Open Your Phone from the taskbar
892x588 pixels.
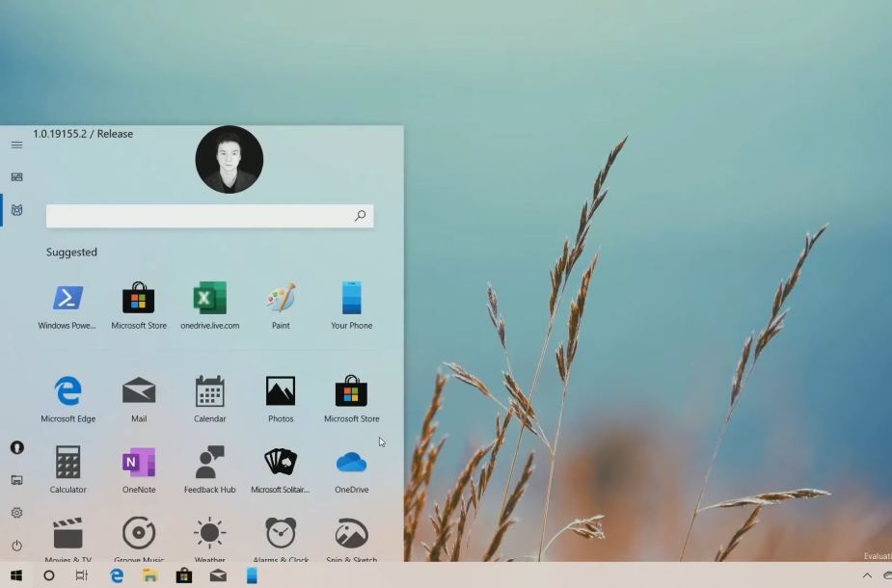pos(252,575)
